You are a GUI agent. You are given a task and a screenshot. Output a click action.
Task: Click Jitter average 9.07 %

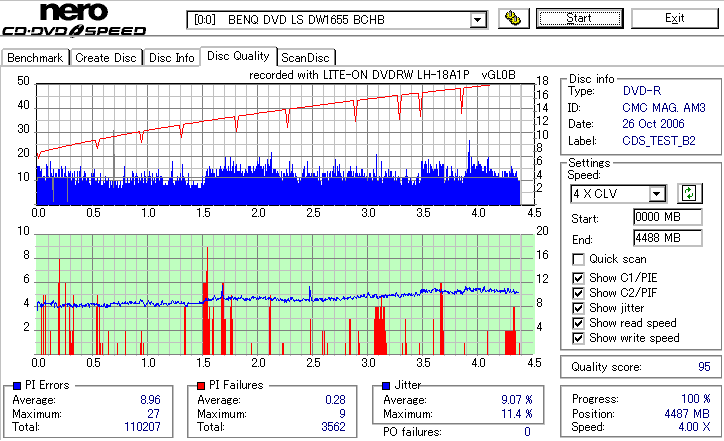pyautogui.click(x=517, y=399)
